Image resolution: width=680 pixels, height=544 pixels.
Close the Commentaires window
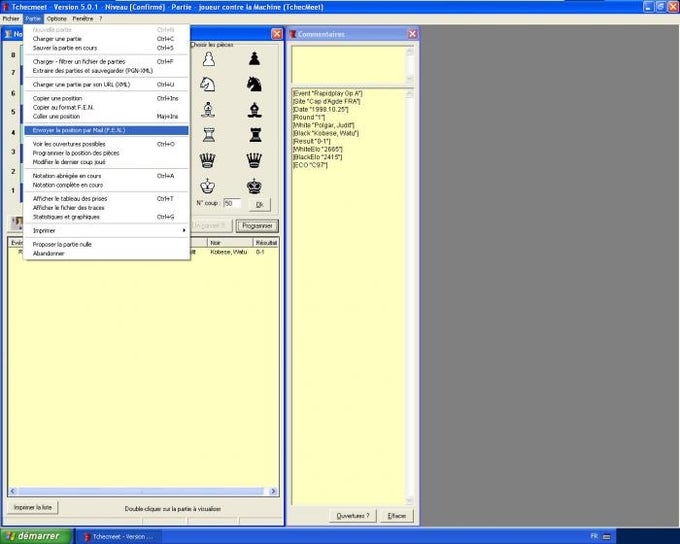click(412, 34)
